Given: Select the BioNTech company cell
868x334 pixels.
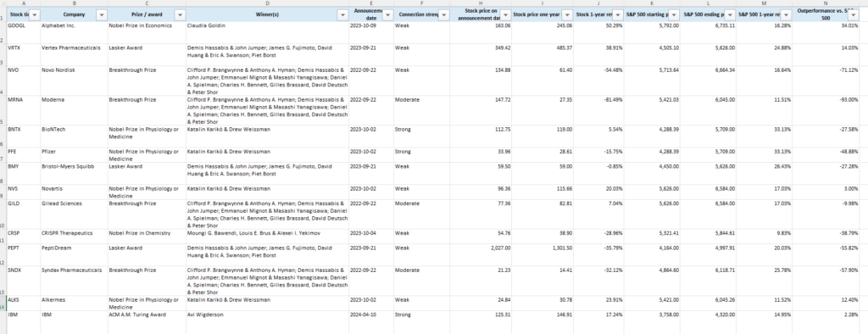Looking at the screenshot, I should tap(75, 136).
